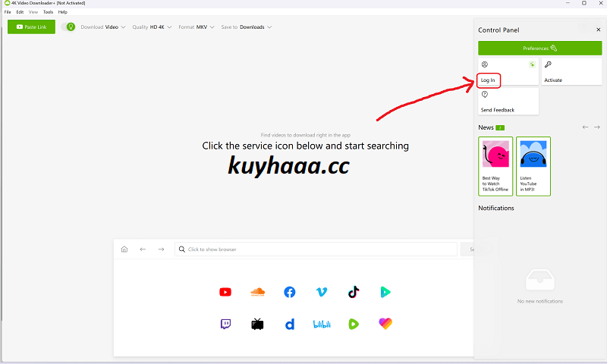This screenshot has width=607, height=364.
Task: Open the Facebook service icon
Action: pyautogui.click(x=290, y=292)
